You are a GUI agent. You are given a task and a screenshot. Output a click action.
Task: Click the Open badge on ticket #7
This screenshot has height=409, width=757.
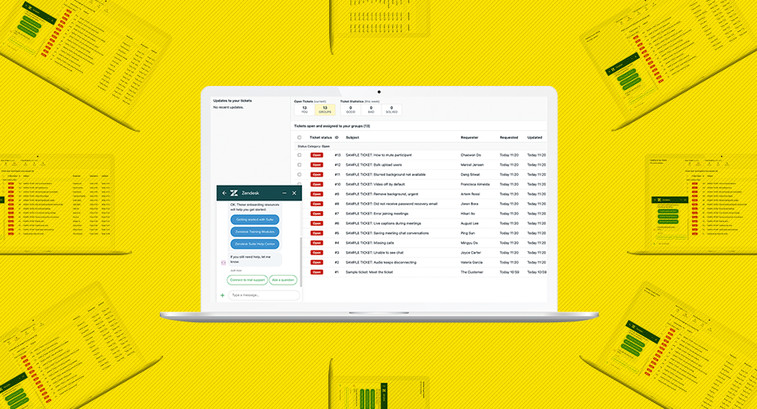[x=317, y=213]
